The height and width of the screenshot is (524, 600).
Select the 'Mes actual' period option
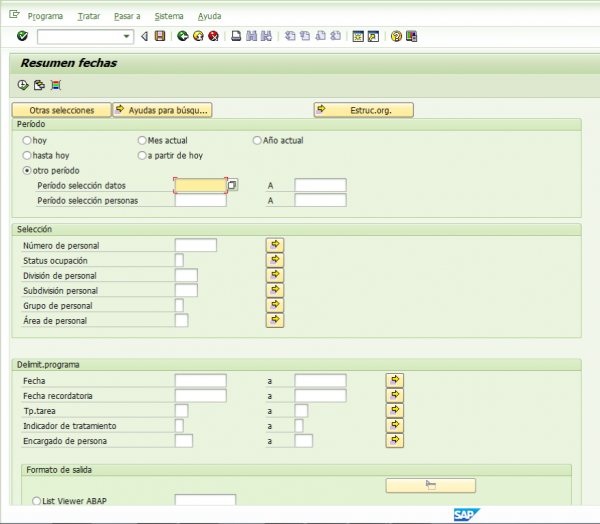pyautogui.click(x=142, y=141)
